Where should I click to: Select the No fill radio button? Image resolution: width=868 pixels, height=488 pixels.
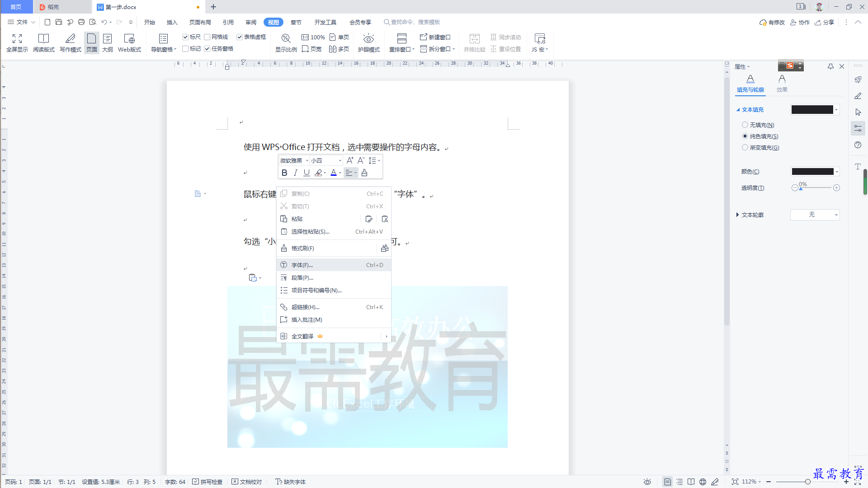coord(745,125)
